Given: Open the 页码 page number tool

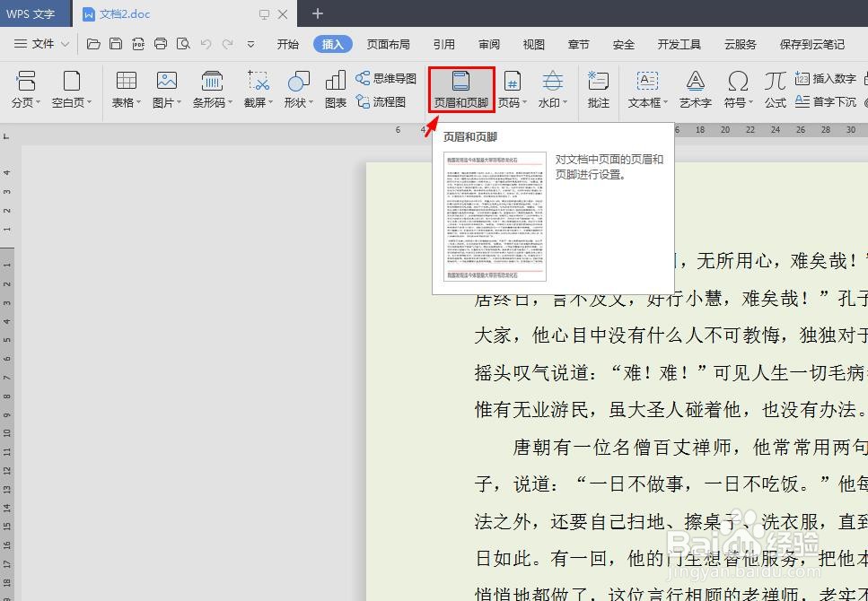Looking at the screenshot, I should pos(513,89).
